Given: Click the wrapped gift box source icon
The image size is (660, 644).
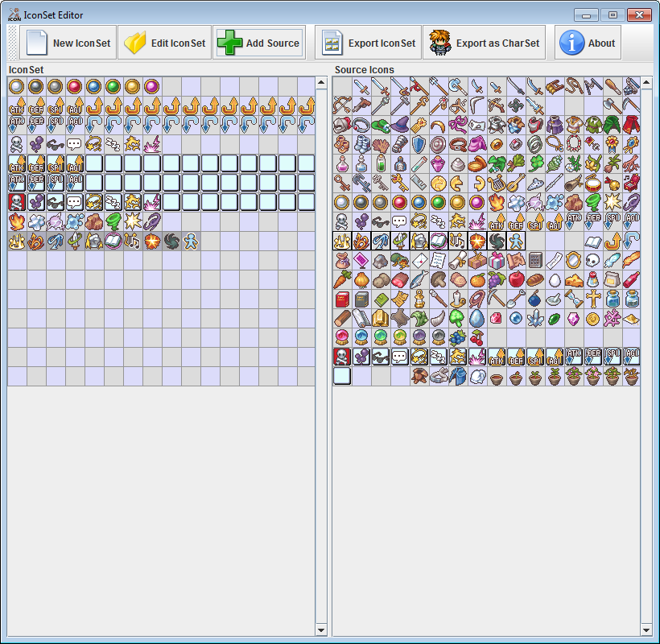Looking at the screenshot, I should [x=497, y=260].
